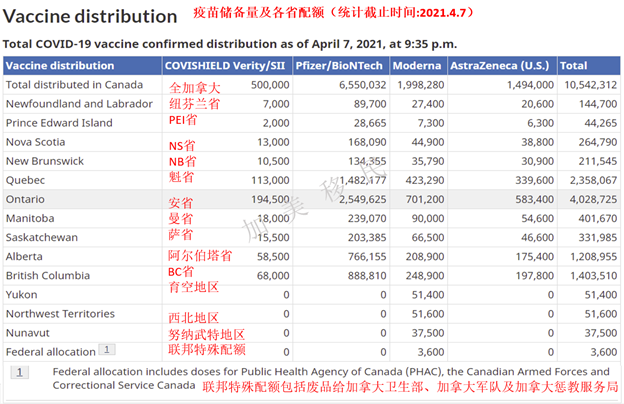Click the Nunavut Moderna value 37,500
The width and height of the screenshot is (624, 404).
coord(428,333)
